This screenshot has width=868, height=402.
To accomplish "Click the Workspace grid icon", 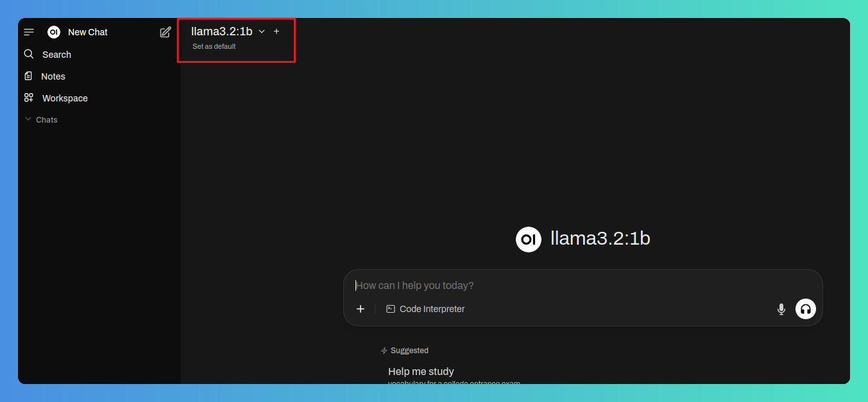I will (x=29, y=98).
